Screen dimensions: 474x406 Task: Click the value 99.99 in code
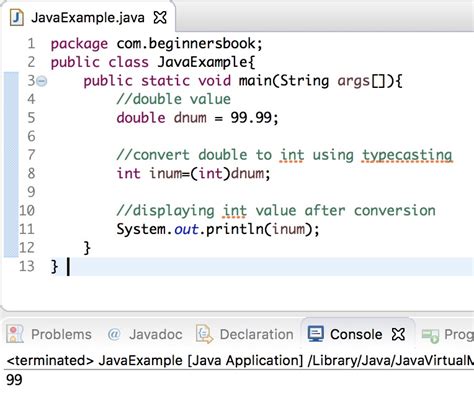[251, 118]
